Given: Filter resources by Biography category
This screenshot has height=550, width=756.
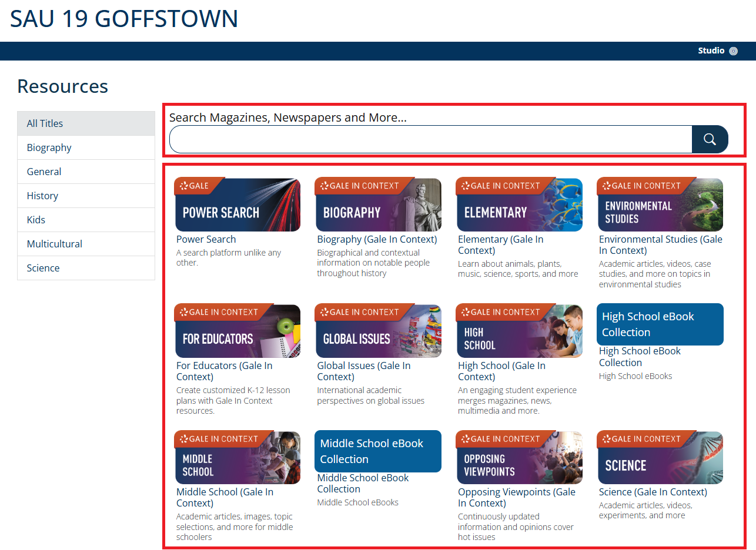Looking at the screenshot, I should click(86, 147).
